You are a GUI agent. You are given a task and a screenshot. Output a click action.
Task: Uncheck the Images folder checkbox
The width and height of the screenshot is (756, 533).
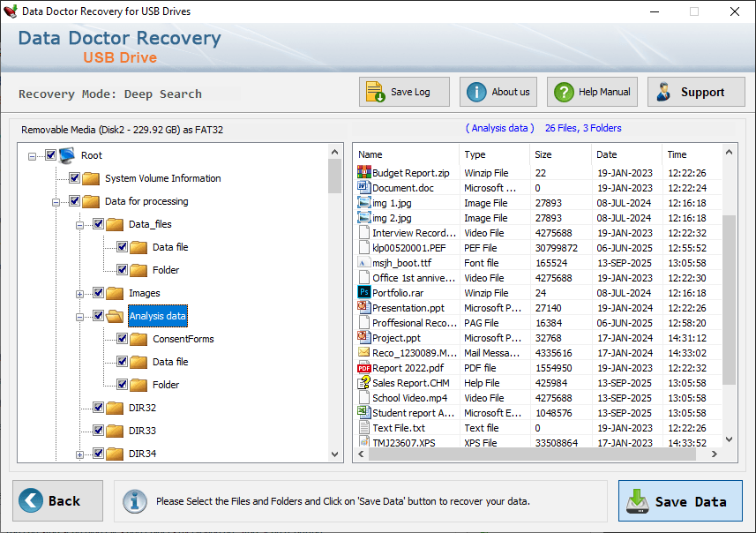tap(98, 292)
